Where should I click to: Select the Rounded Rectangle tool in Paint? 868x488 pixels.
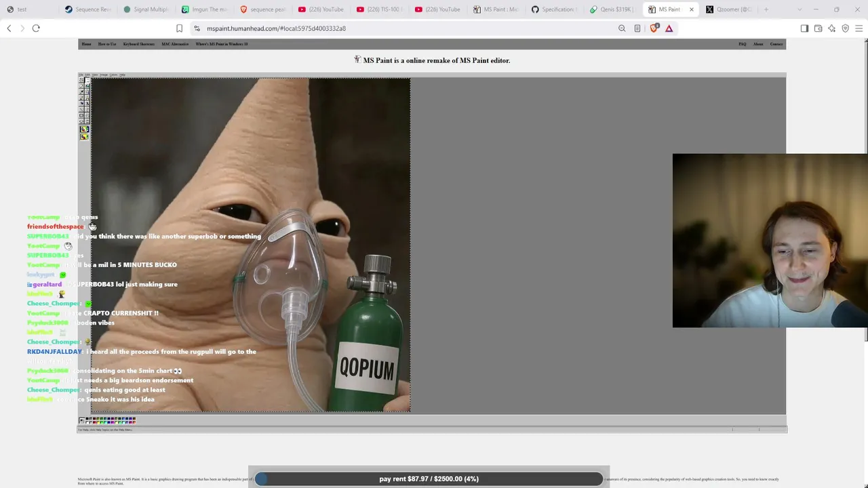click(87, 121)
